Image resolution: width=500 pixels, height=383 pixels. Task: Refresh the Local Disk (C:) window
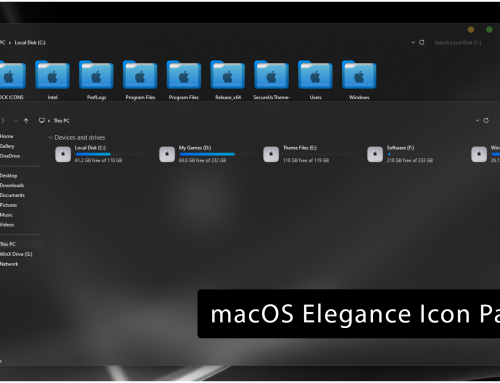coord(422,42)
